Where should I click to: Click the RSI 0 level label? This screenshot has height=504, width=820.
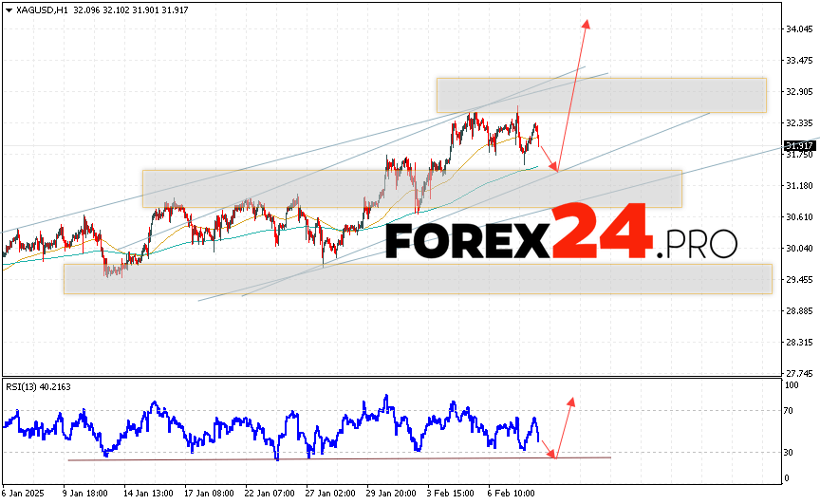[x=788, y=478]
